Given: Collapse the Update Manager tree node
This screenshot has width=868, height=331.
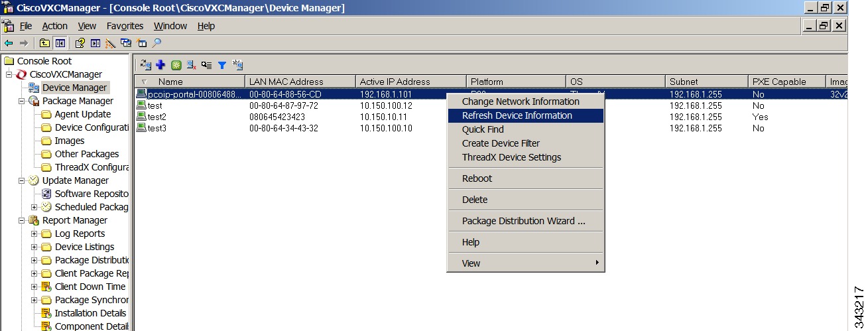Looking at the screenshot, I should (22, 180).
